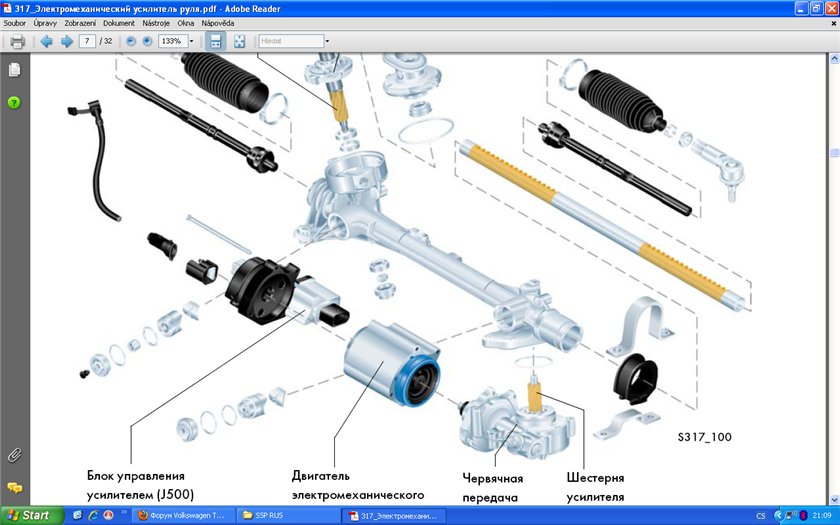Open the help panel with green question mark

tap(14, 102)
